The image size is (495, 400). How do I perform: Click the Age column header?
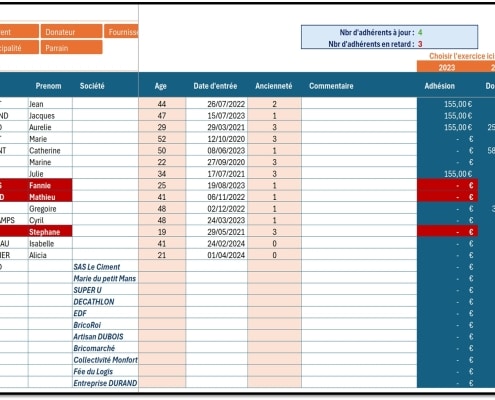coord(160,86)
